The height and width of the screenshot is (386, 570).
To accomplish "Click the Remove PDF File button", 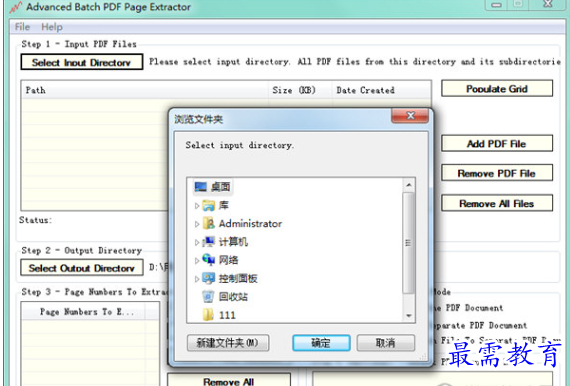I will pos(497,173).
